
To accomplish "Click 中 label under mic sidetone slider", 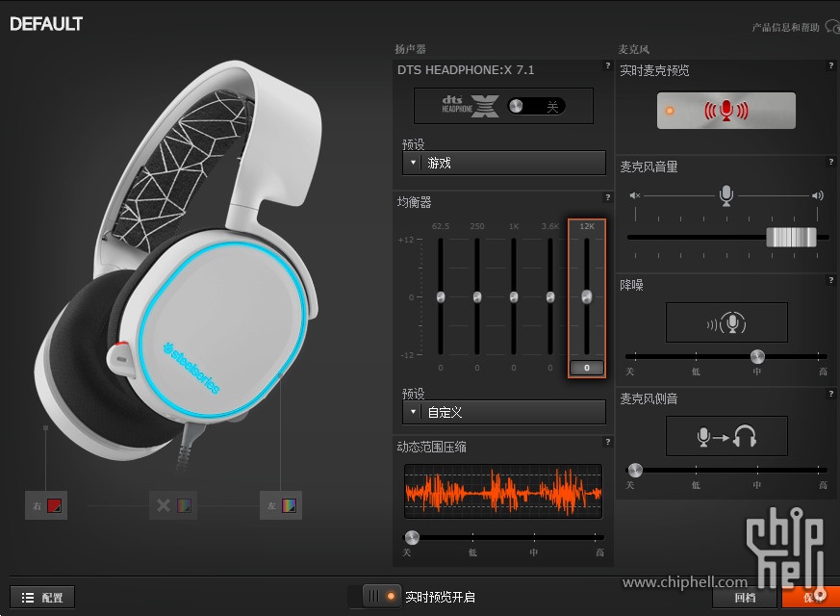I will coord(756,485).
